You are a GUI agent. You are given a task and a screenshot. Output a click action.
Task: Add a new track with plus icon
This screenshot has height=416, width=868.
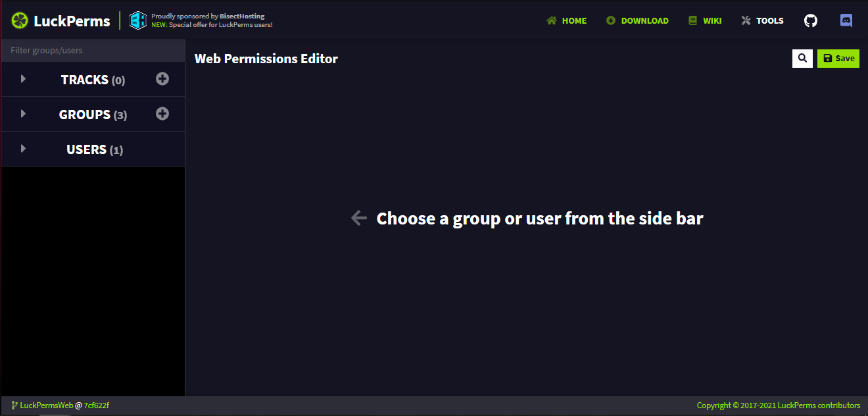coord(162,79)
